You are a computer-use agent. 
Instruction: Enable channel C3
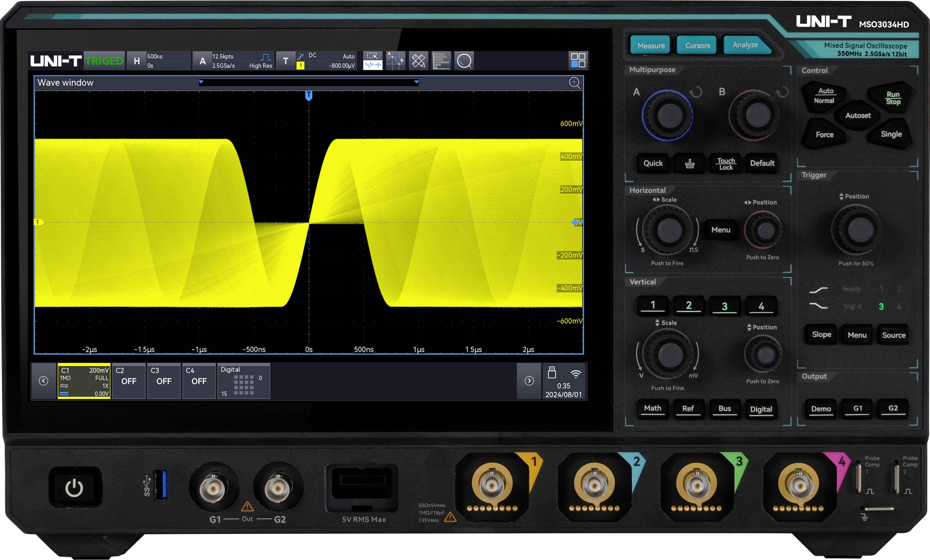[x=163, y=381]
